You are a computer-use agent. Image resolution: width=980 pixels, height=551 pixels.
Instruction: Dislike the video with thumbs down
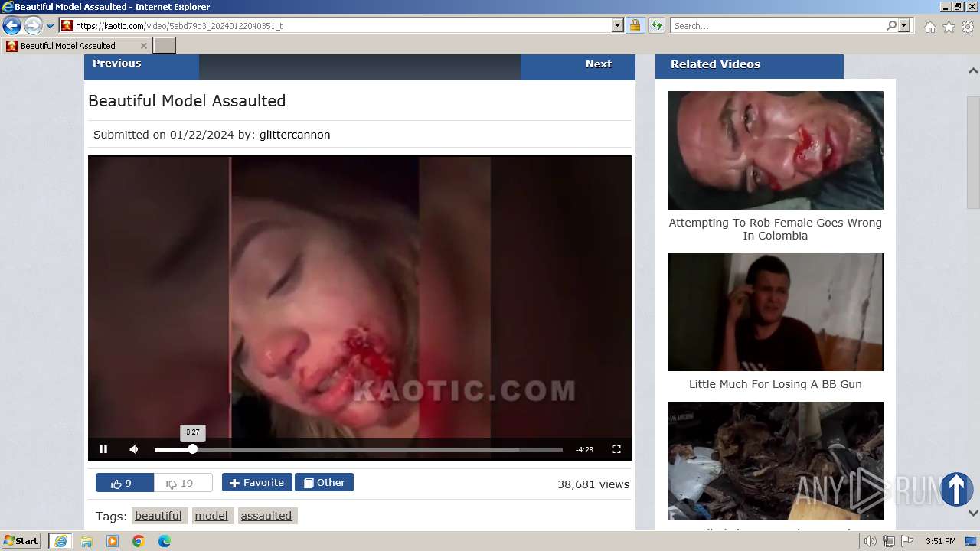pos(183,483)
